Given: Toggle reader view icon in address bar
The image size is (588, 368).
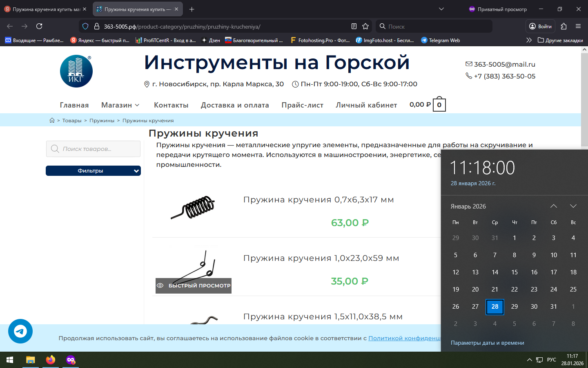Looking at the screenshot, I should [354, 26].
